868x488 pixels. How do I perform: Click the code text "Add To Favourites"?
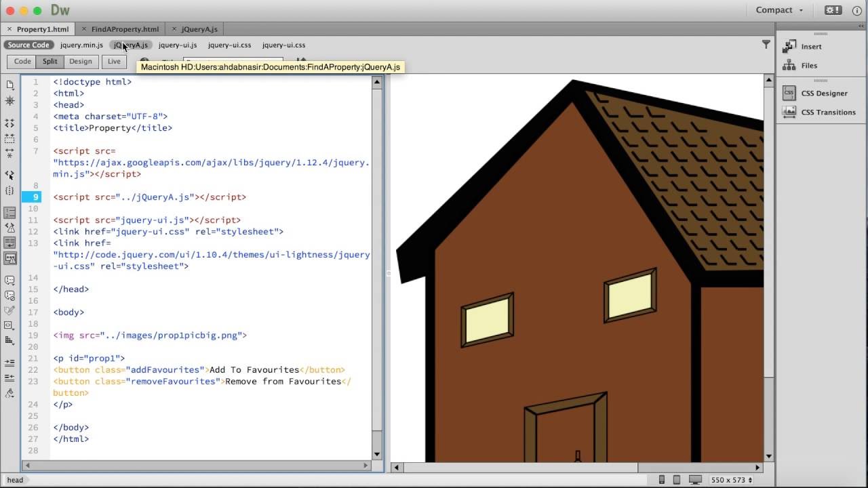click(x=254, y=370)
